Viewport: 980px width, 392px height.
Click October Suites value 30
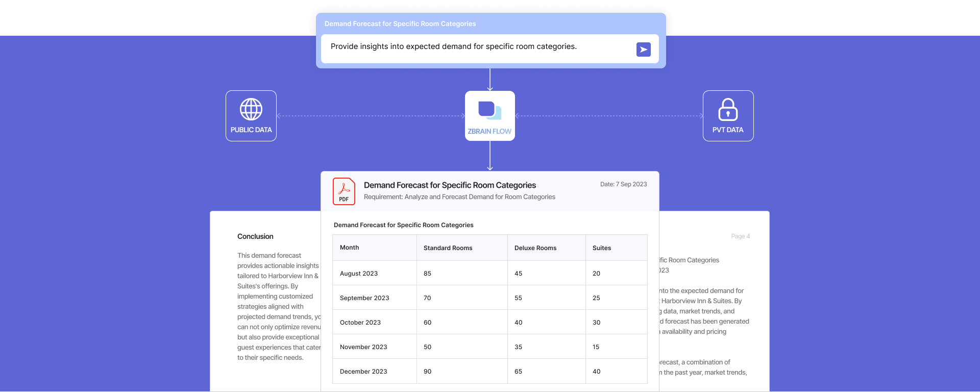(x=596, y=323)
